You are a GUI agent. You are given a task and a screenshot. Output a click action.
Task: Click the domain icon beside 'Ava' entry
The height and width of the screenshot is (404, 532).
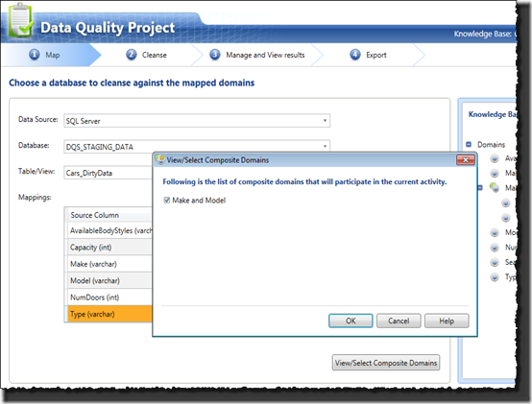pyautogui.click(x=495, y=158)
